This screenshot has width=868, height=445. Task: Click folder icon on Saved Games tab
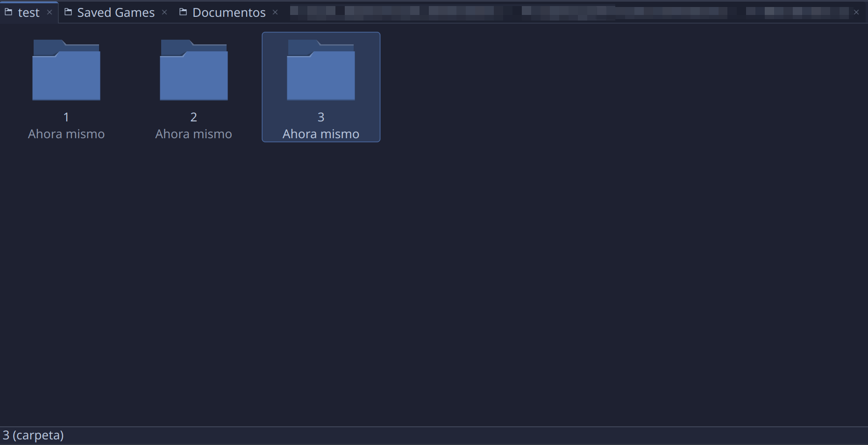(x=68, y=12)
